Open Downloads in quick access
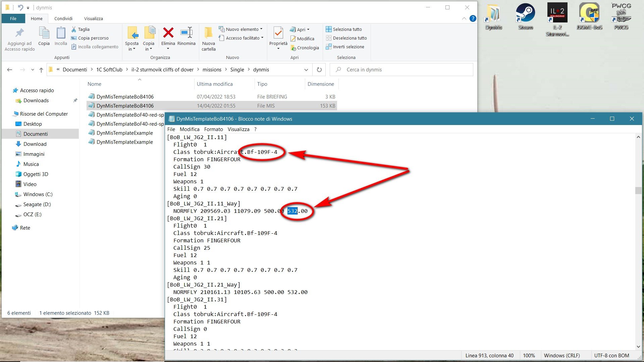This screenshot has width=644, height=362. tap(36, 100)
